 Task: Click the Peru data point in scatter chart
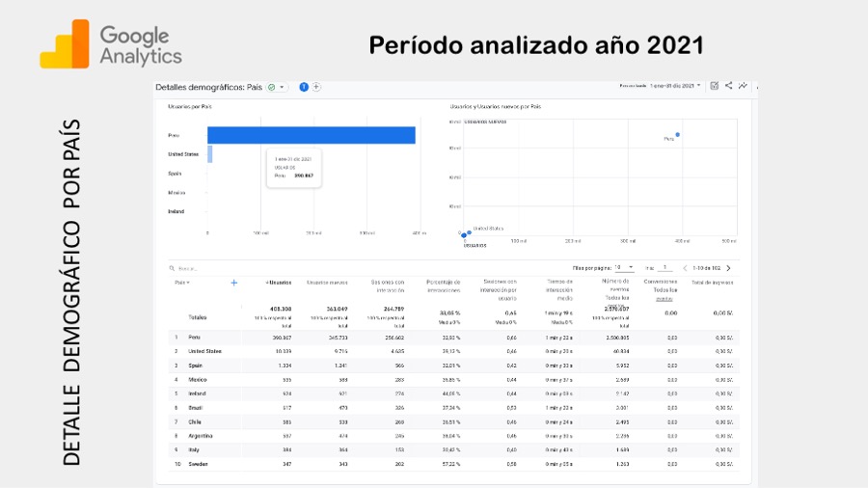pyautogui.click(x=678, y=135)
